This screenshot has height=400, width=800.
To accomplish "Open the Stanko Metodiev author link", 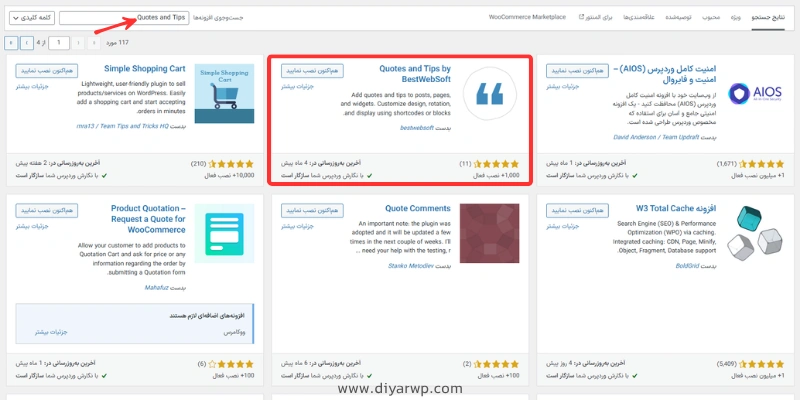I will tap(410, 266).
